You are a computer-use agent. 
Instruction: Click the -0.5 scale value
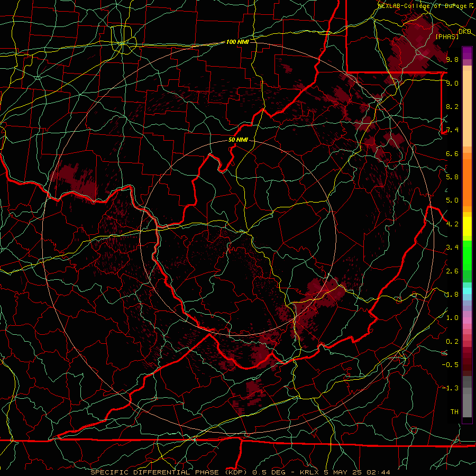coord(450,365)
